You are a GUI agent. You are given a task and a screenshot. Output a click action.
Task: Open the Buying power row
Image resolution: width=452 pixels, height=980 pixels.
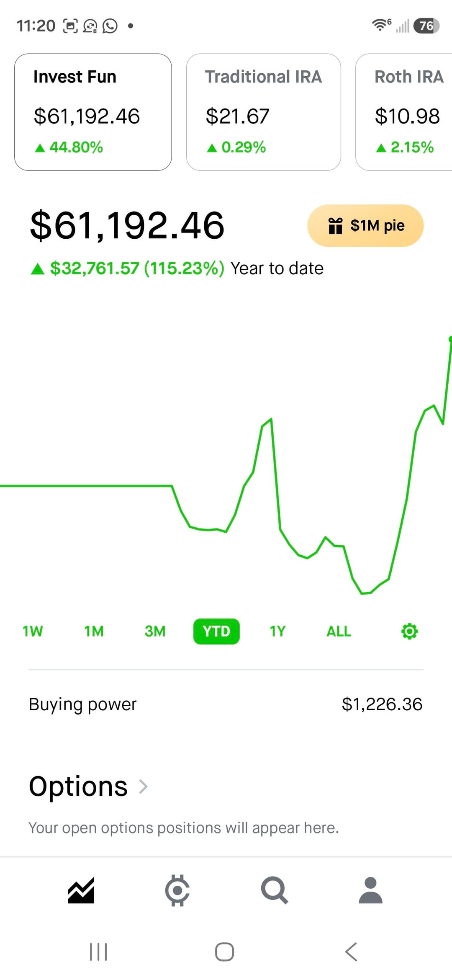pos(226,704)
